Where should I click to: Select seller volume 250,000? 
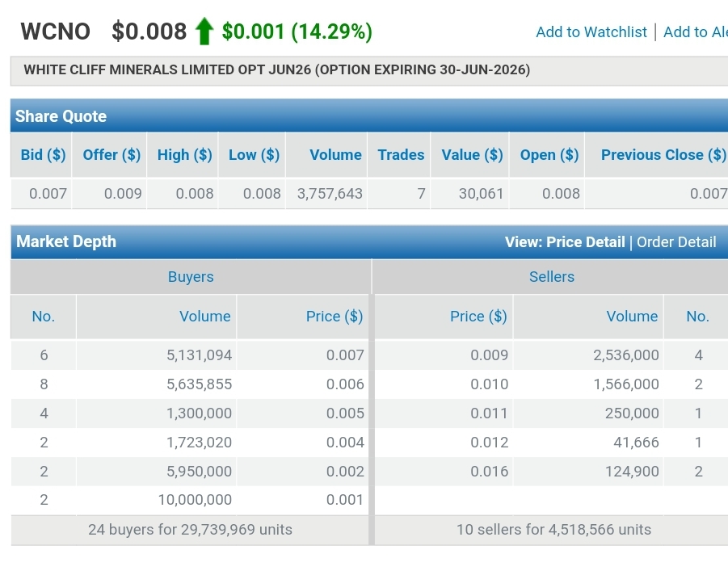pyautogui.click(x=632, y=413)
